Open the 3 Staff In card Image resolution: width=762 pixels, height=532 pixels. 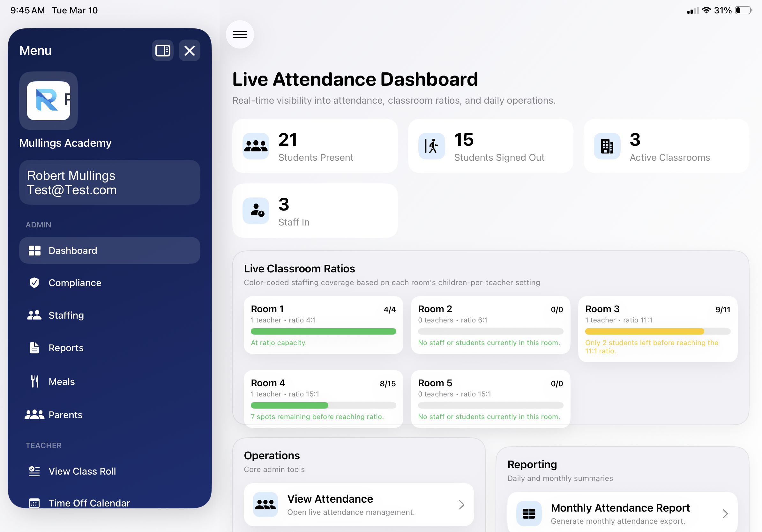(x=315, y=211)
